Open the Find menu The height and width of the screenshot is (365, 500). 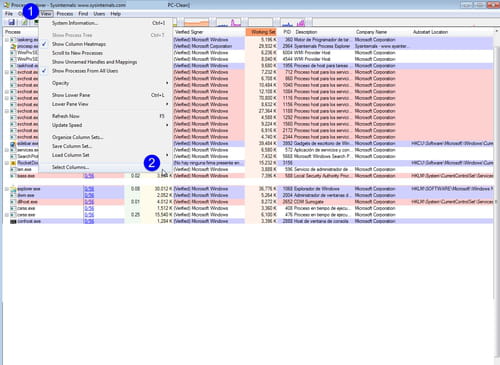83,14
